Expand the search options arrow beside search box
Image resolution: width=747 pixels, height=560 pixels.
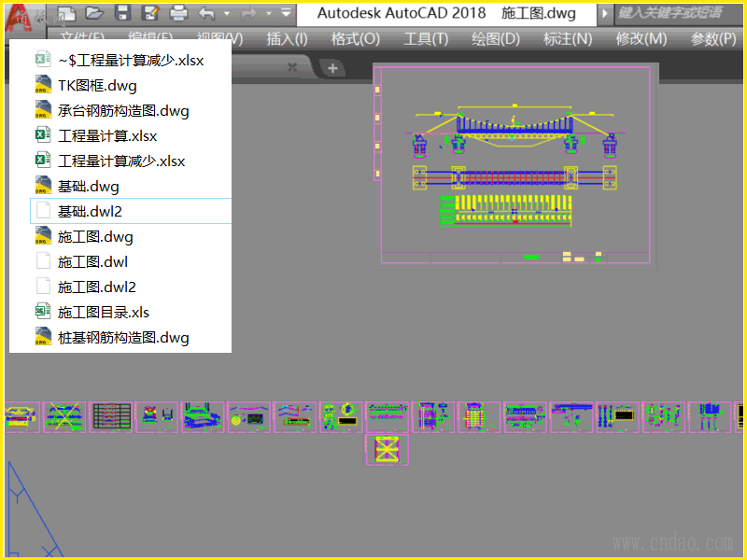tap(604, 13)
